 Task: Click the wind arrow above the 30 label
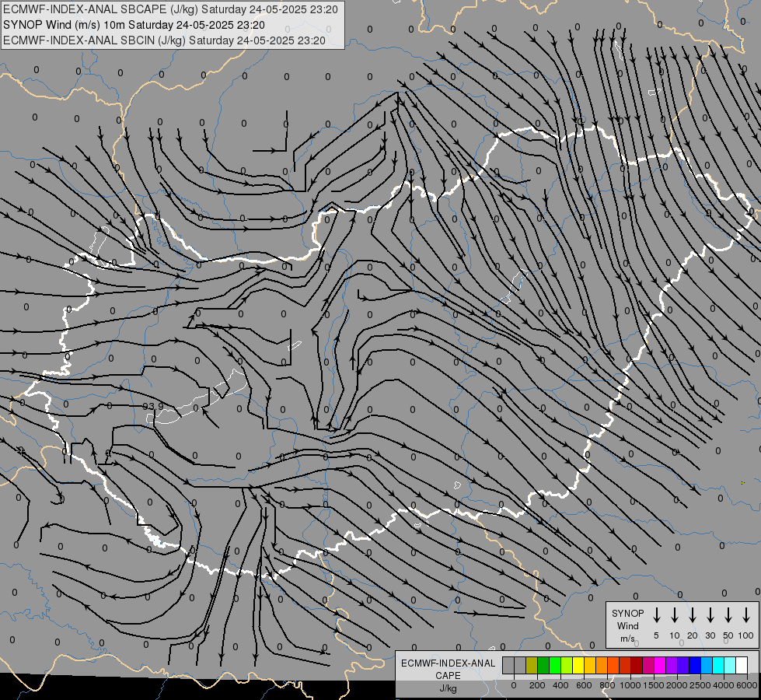click(x=710, y=614)
